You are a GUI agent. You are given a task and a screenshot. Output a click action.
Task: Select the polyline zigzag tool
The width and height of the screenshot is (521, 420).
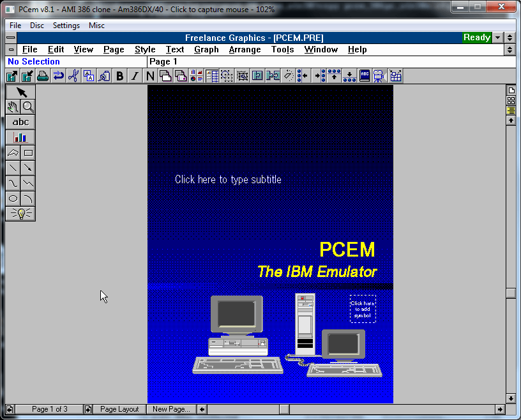coord(28,183)
